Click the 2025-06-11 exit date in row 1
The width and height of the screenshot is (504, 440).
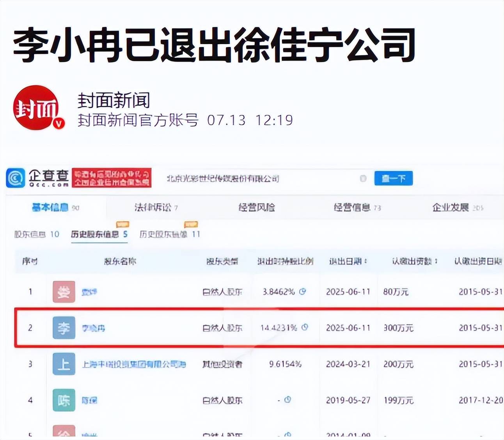tap(348, 291)
